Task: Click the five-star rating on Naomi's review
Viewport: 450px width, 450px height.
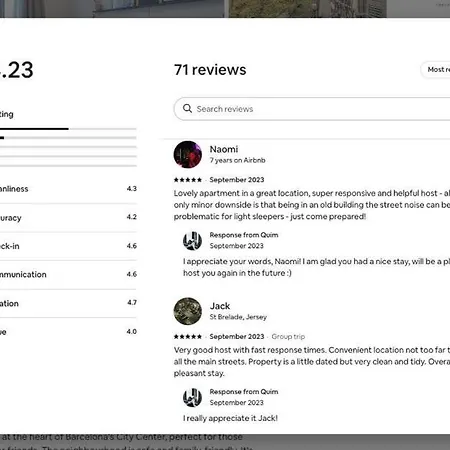Action: 188,180
